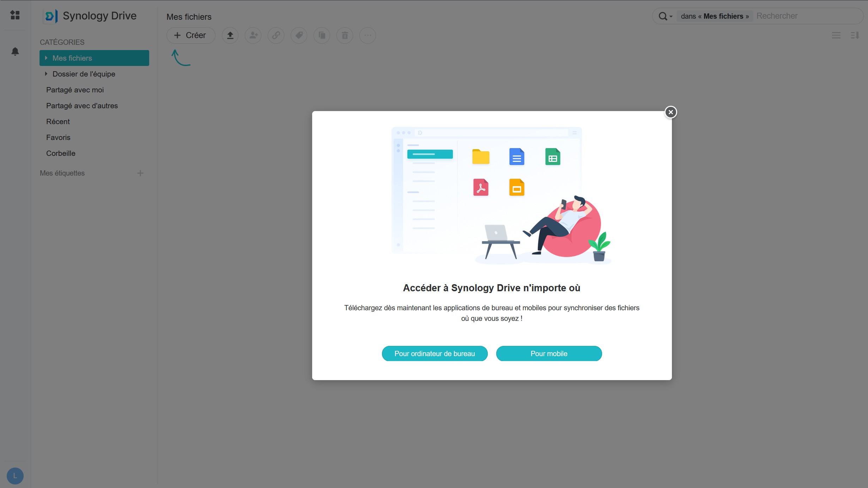Viewport: 868px width, 488px height.
Task: Close the download apps dialog
Action: [x=671, y=112]
